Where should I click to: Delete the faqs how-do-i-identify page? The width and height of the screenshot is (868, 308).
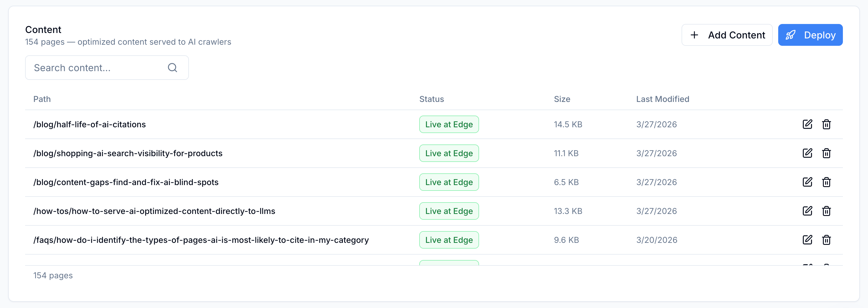tap(826, 240)
